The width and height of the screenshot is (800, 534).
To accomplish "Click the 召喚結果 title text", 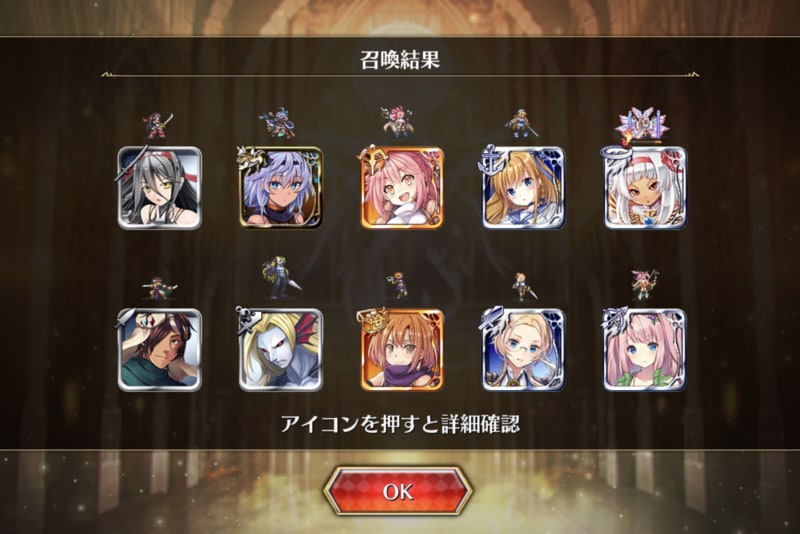I will (x=399, y=60).
